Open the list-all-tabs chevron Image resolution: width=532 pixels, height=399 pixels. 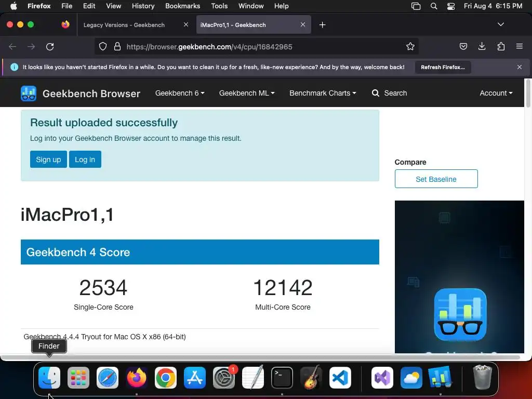click(x=501, y=24)
